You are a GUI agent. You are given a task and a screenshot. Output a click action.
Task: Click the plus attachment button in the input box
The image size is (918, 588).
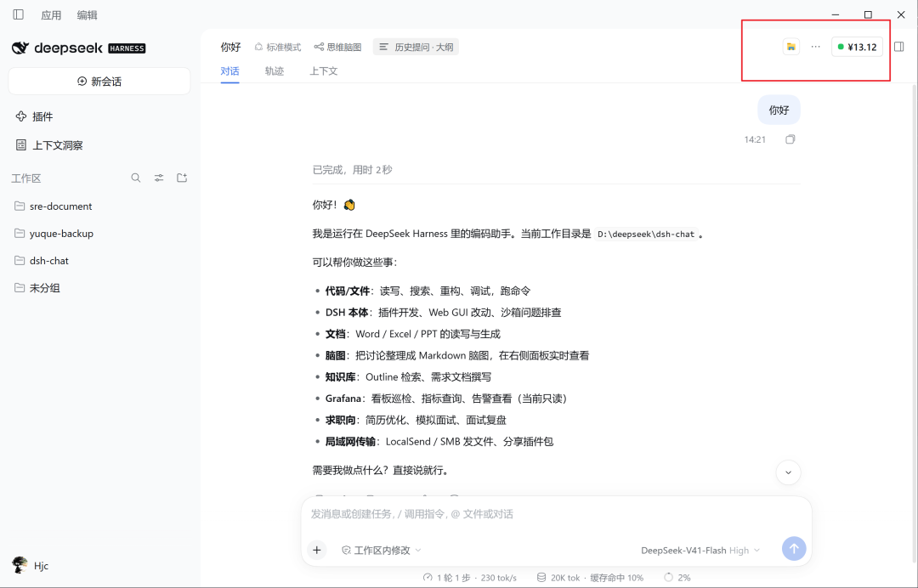click(x=317, y=550)
